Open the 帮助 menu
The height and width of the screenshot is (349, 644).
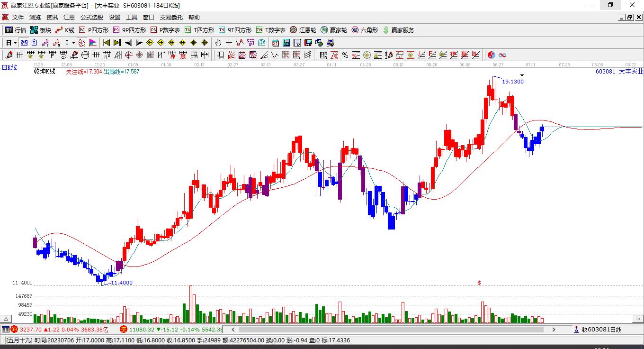(194, 18)
